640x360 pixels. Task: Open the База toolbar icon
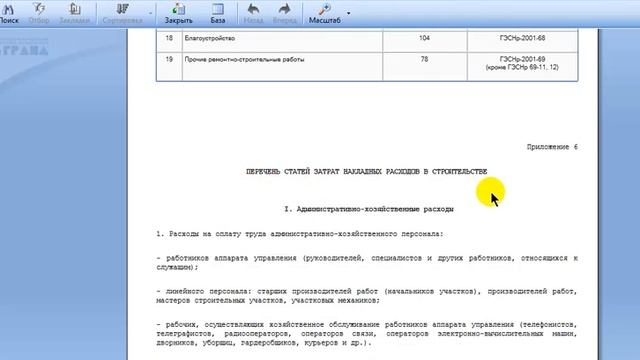(x=218, y=13)
